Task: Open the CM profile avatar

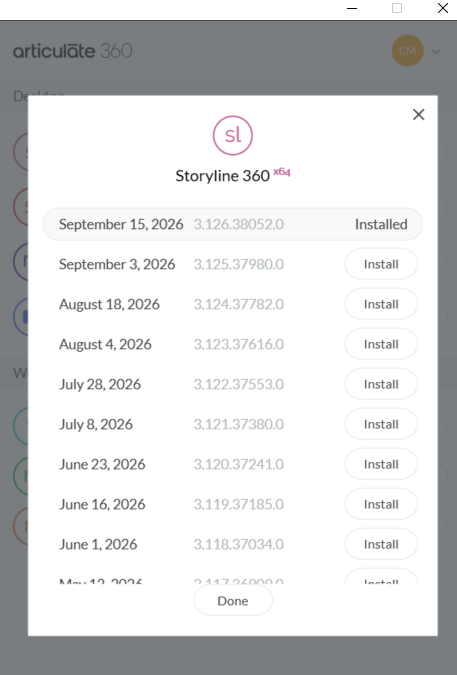Action: (x=407, y=51)
